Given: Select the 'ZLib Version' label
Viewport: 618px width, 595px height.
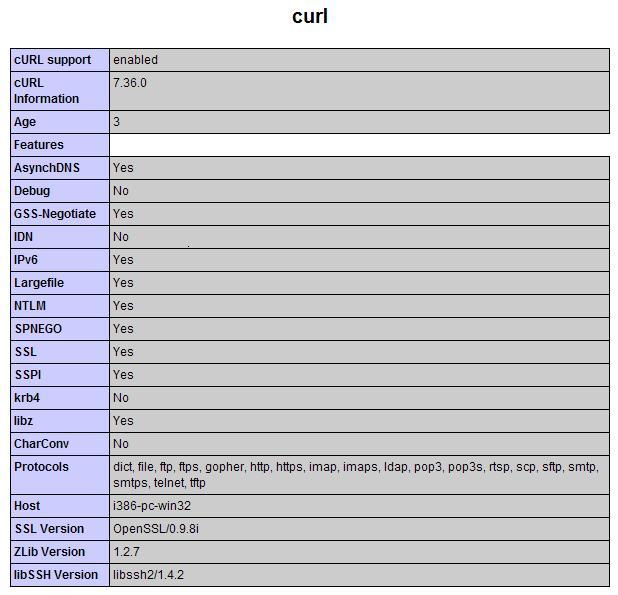Looking at the screenshot, I should 49,552.
